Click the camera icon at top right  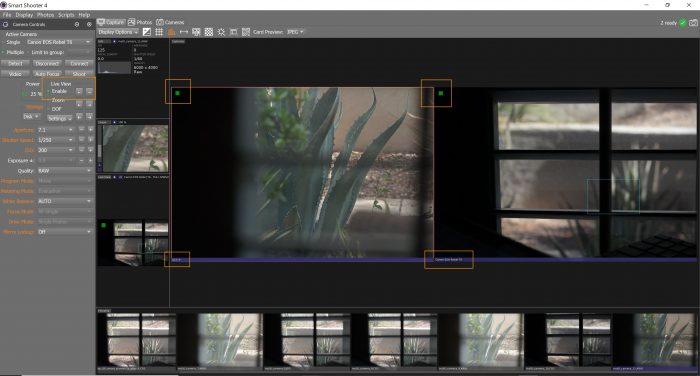pos(693,23)
